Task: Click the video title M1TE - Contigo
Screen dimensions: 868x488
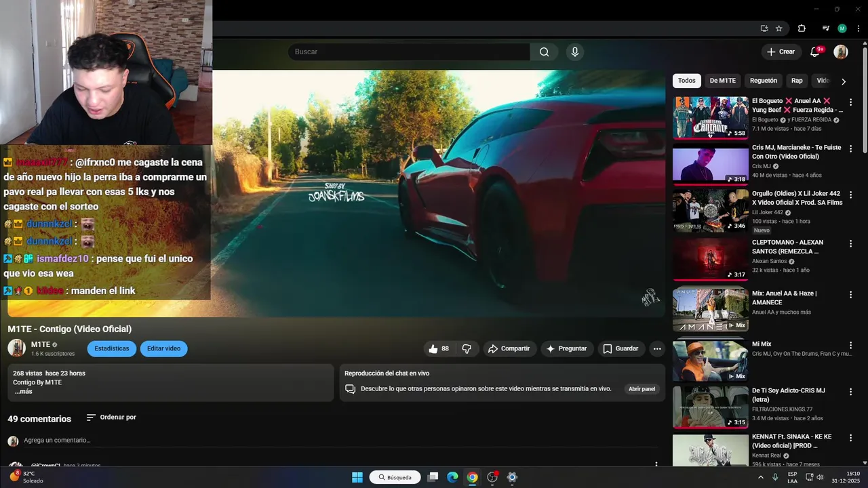Action: coord(70,329)
